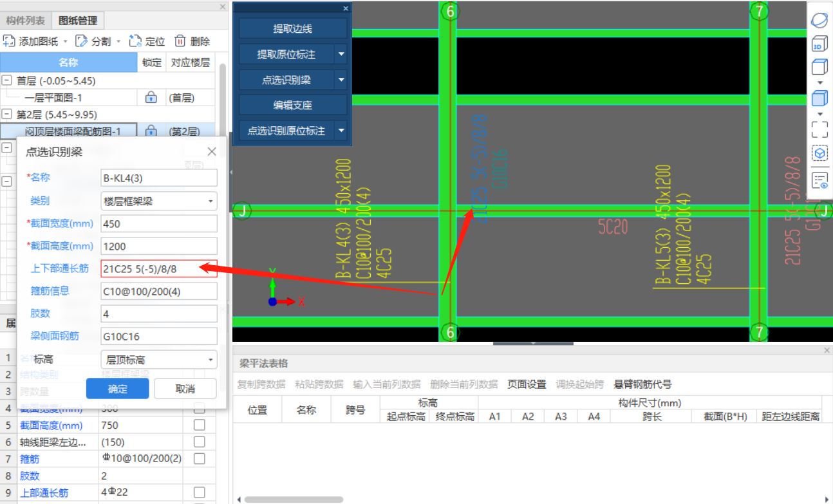Click the 箍筋信息 field C10@100/200(4)

point(159,291)
